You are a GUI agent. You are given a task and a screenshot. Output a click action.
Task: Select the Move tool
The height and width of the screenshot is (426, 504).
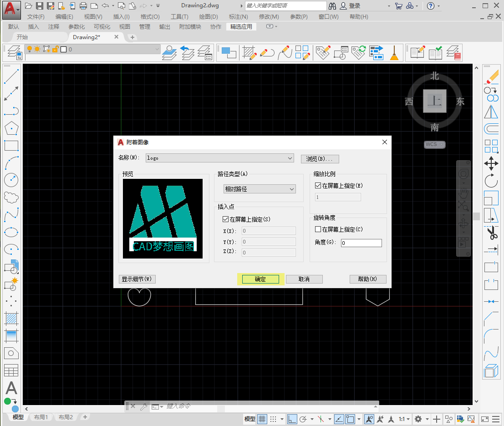491,163
